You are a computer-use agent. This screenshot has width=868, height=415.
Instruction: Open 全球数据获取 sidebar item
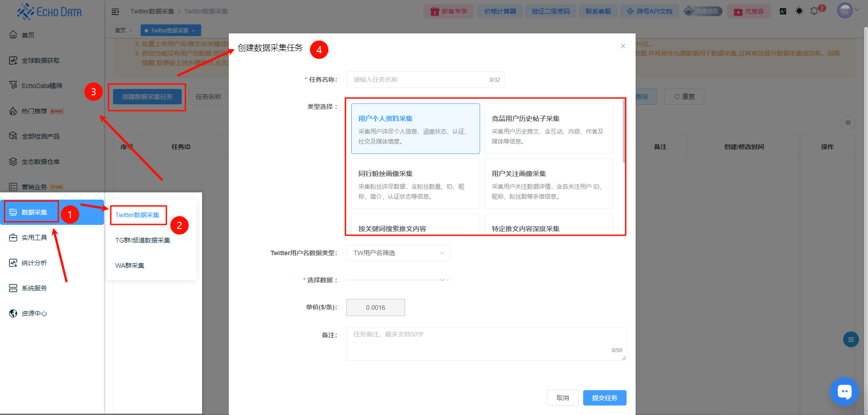(x=41, y=60)
